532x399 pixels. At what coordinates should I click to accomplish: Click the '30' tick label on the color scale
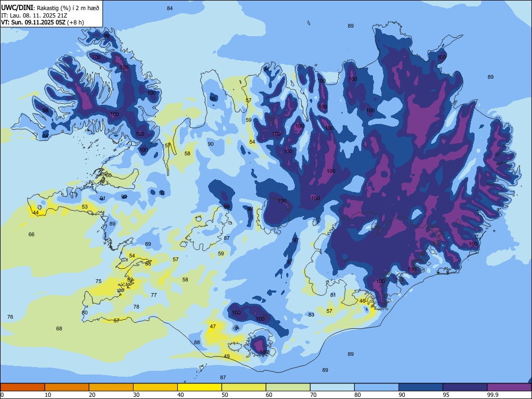pyautogui.click(x=136, y=395)
